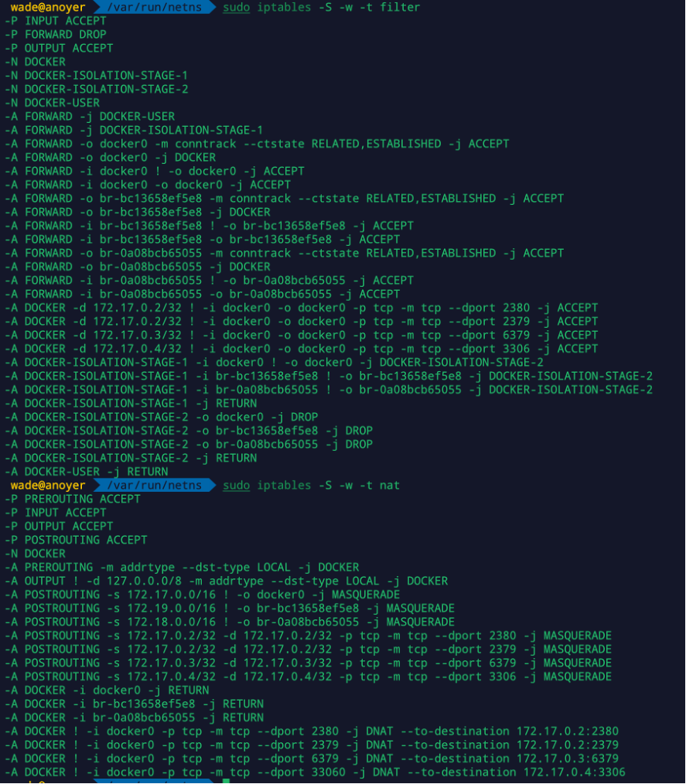Click the -N DOCKER chain declaration line
This screenshot has width=686, height=784.
[x=35, y=61]
